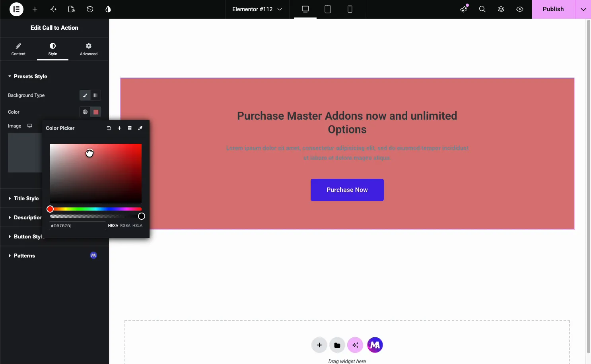Open the What's New megaphone icon
The width and height of the screenshot is (591, 364).
pos(464,9)
